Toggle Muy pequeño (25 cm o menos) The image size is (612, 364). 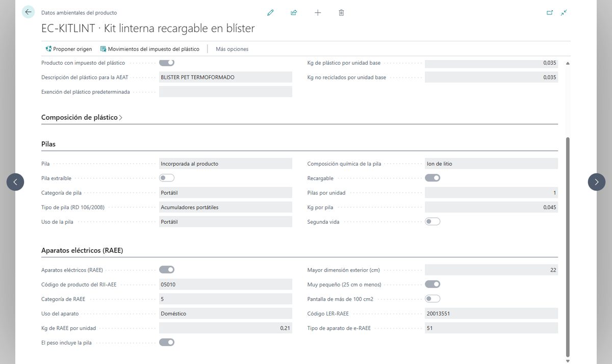click(432, 284)
